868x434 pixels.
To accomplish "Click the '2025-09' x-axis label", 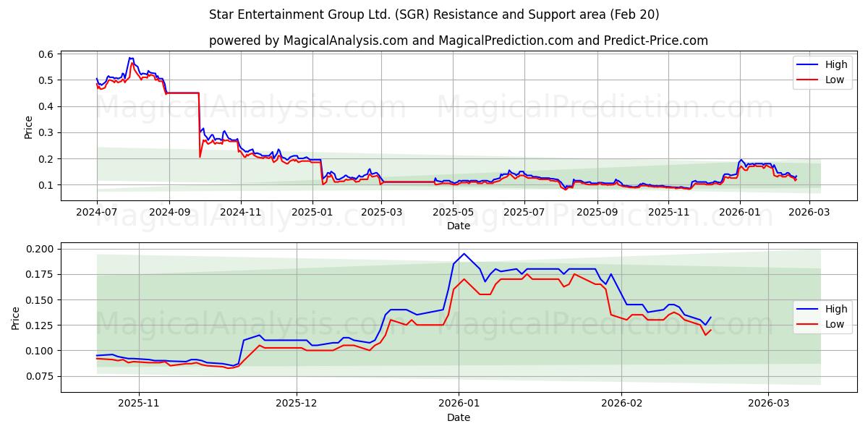I will pyautogui.click(x=596, y=212).
